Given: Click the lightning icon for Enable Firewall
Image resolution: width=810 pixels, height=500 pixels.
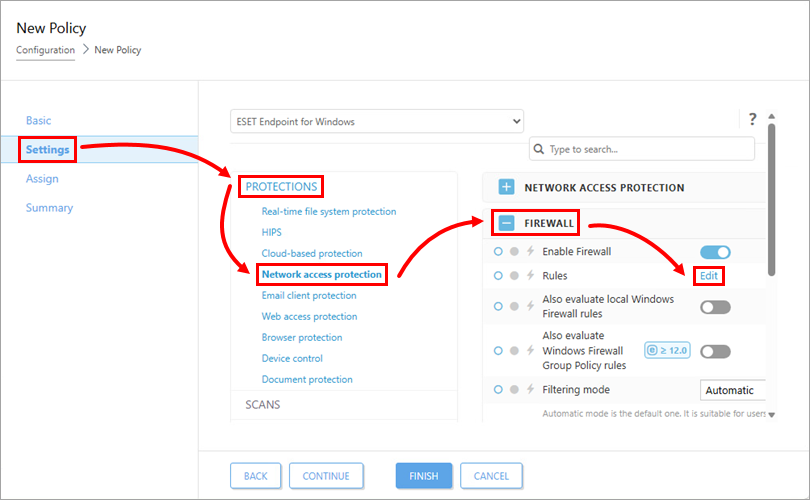Looking at the screenshot, I should pyautogui.click(x=530, y=252).
